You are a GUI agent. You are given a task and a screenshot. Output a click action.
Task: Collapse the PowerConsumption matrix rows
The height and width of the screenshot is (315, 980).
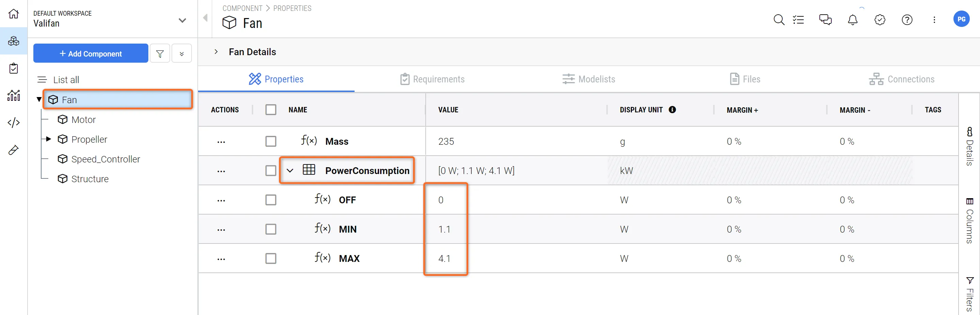point(290,171)
